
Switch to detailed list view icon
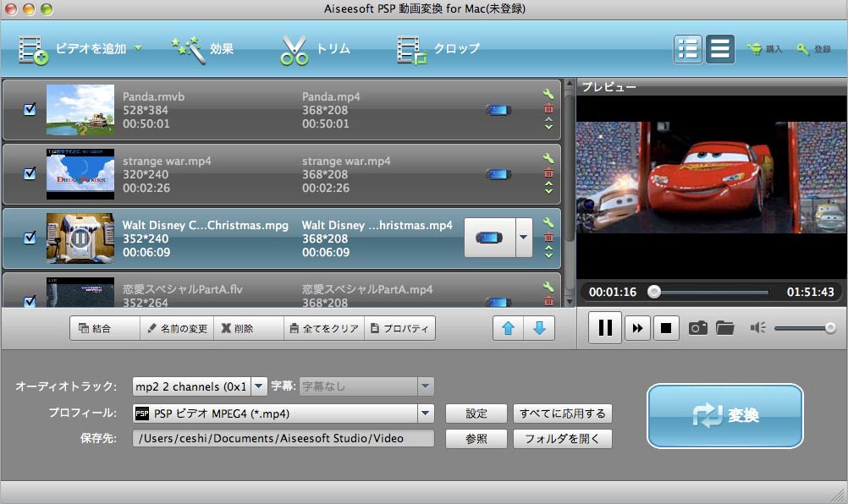coord(688,49)
